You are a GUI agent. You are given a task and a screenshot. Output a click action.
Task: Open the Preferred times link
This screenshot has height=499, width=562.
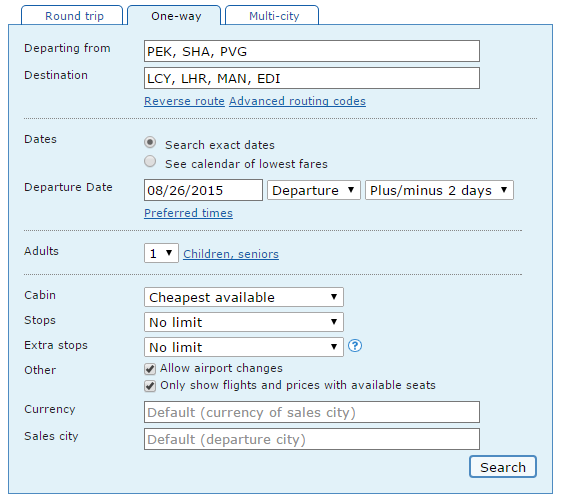[188, 213]
